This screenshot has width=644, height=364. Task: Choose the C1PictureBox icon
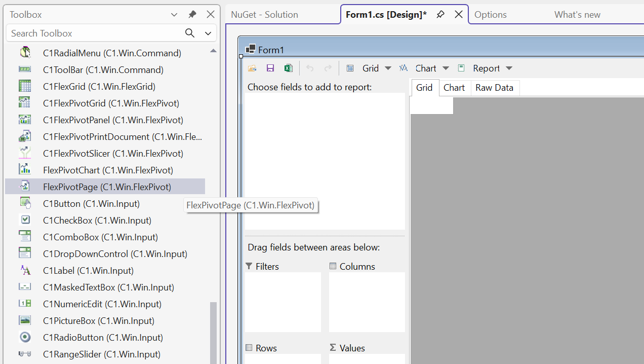pos(25,320)
